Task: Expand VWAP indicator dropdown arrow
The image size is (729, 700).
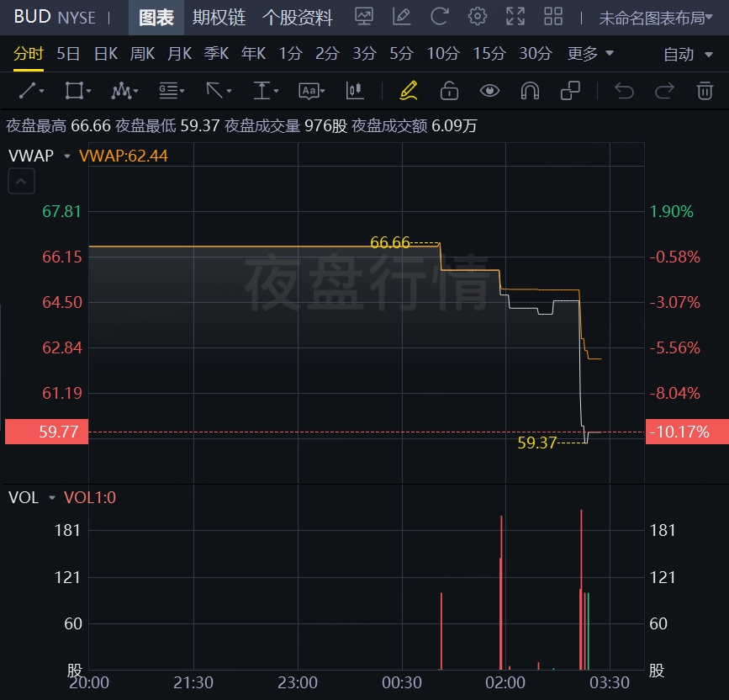Action: (66, 156)
